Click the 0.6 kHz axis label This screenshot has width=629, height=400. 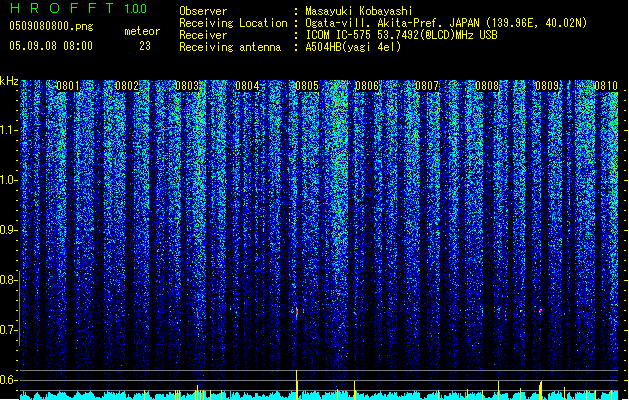(x=9, y=380)
